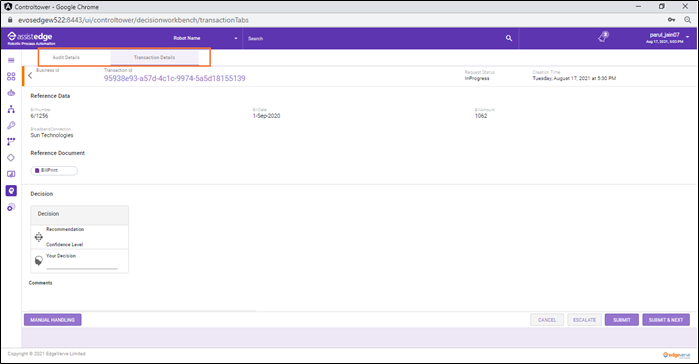Click the Reference Document heading
The height and width of the screenshot is (364, 699).
pyautogui.click(x=58, y=153)
